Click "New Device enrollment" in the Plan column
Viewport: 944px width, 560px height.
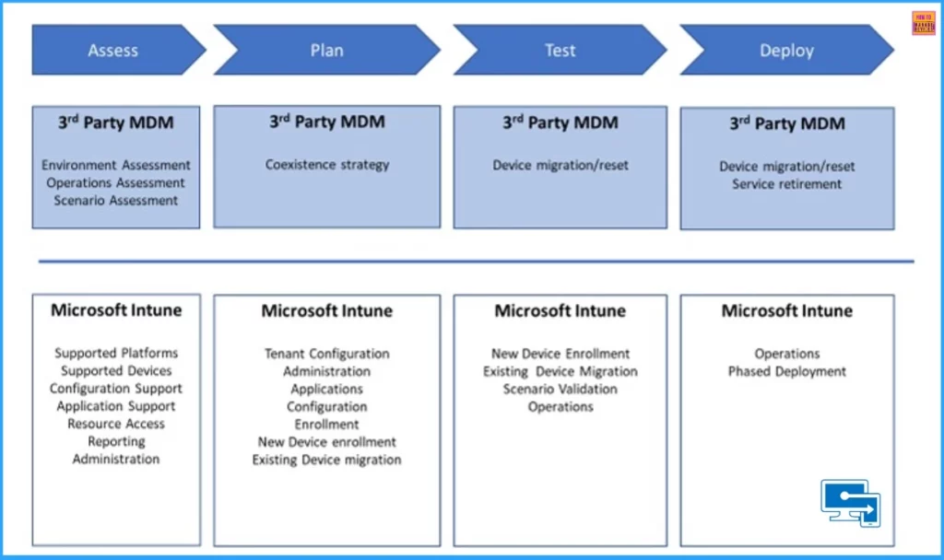coord(327,442)
